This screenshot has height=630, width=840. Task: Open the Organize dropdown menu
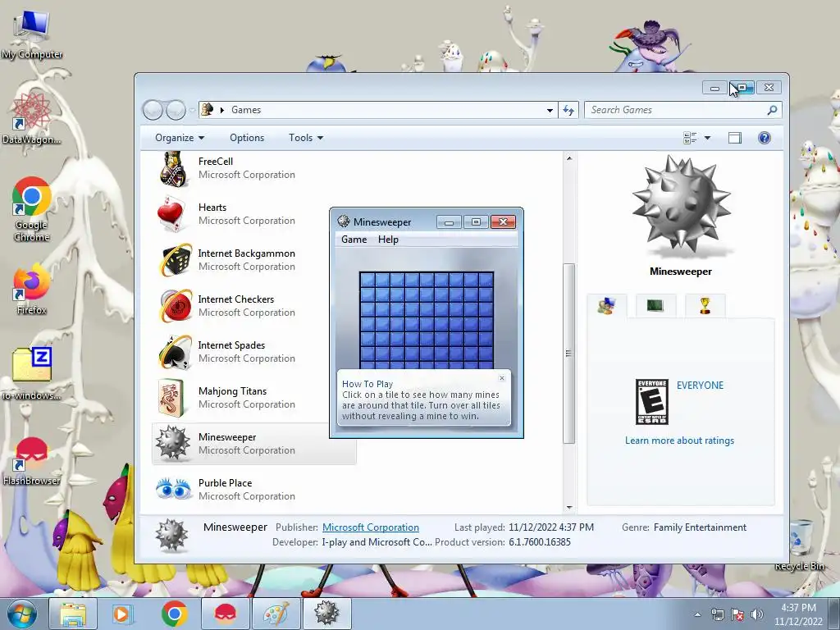(x=180, y=138)
